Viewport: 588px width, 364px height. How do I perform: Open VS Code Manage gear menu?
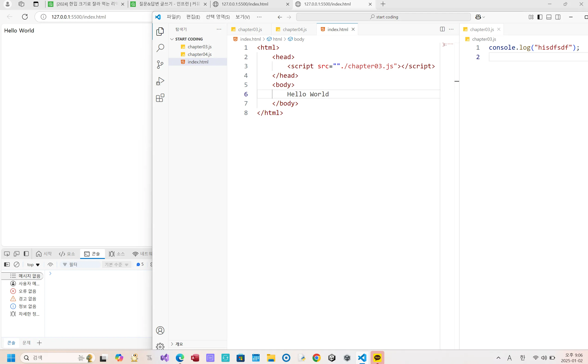click(160, 346)
